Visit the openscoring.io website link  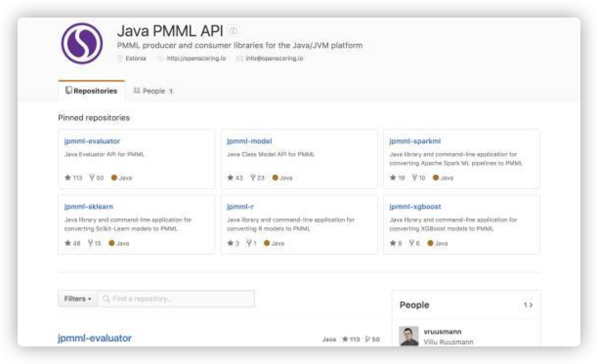[x=196, y=59]
